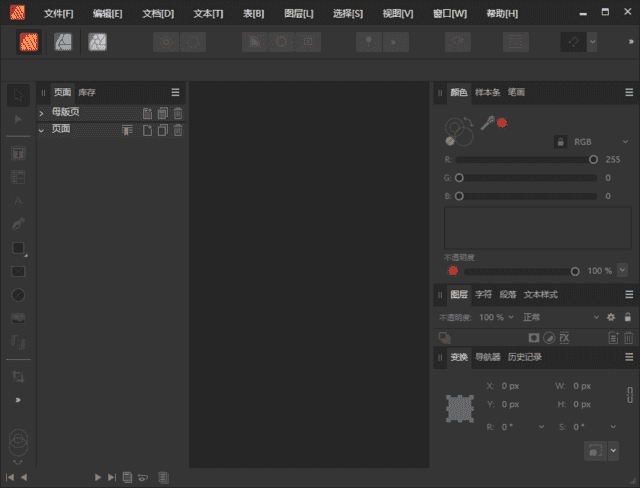This screenshot has height=488, width=640.
Task: Open the Layers panel gear settings
Action: (x=611, y=317)
